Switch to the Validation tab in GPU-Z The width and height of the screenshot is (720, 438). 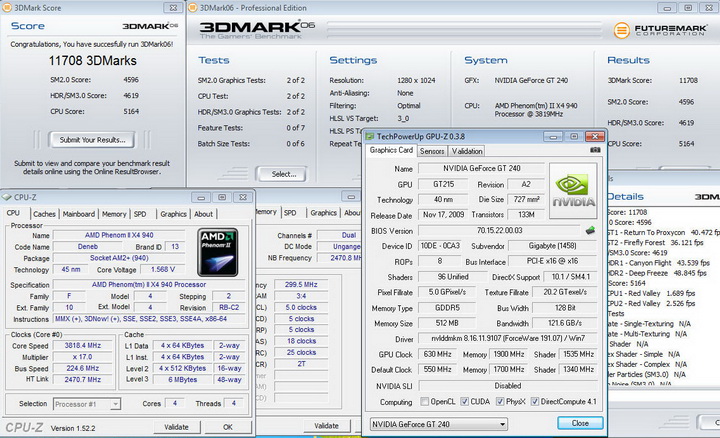(467, 151)
